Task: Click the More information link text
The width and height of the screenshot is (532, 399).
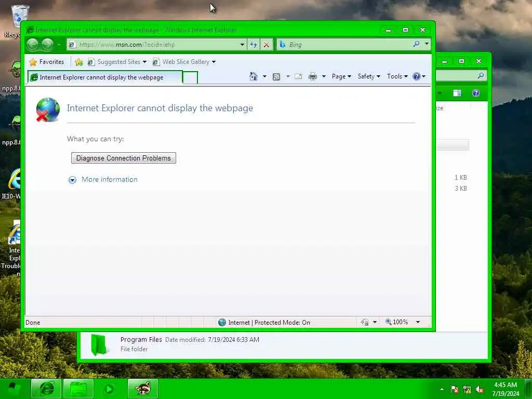Action: 110,179
